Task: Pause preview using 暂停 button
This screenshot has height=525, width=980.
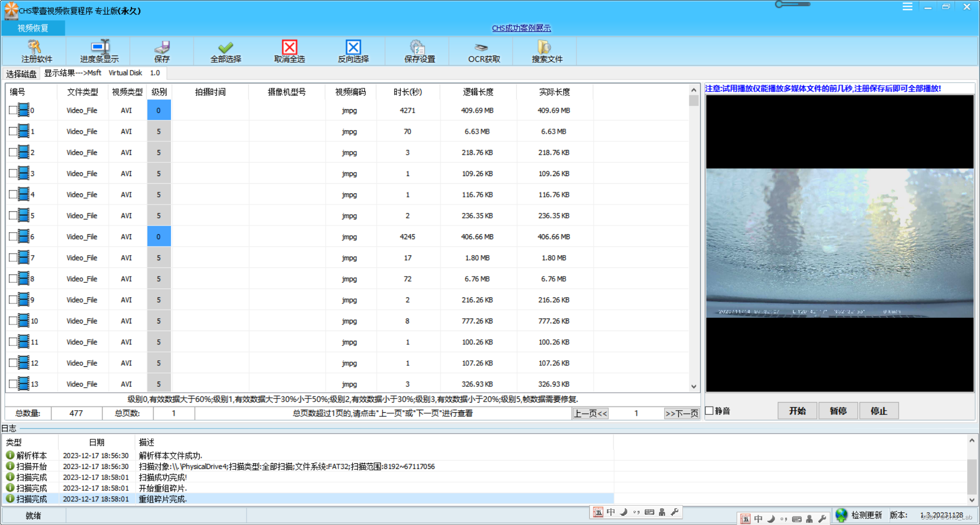Action: (x=838, y=411)
